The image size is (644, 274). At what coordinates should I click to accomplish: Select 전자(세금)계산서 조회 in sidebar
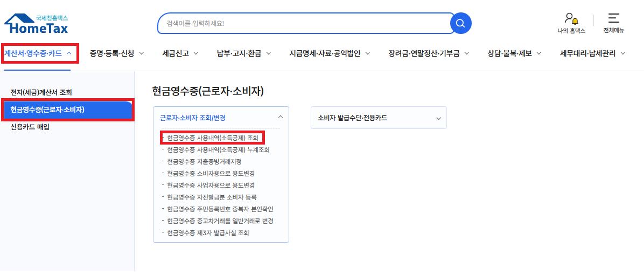point(41,93)
